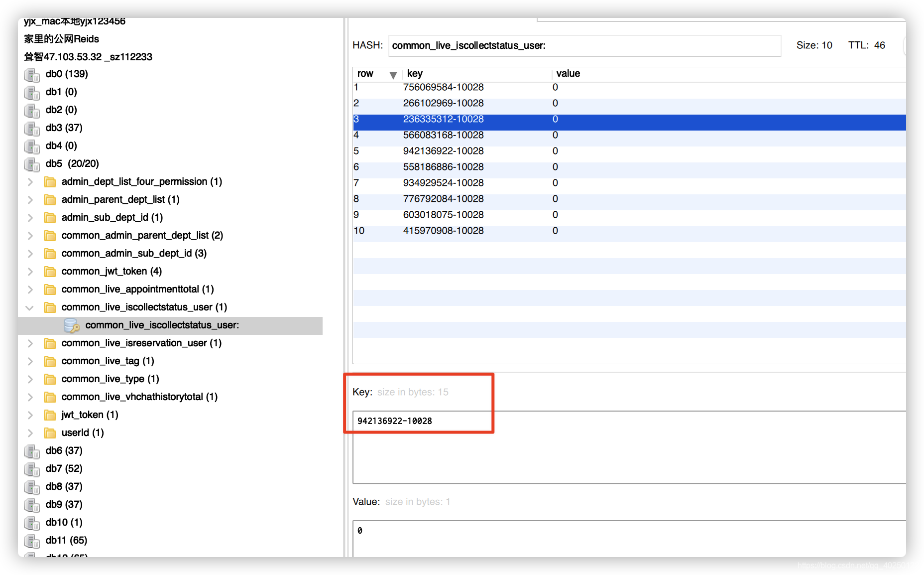Screen dimensions: 924x575
Task: Click the Value editor field showing 0
Action: click(x=629, y=539)
